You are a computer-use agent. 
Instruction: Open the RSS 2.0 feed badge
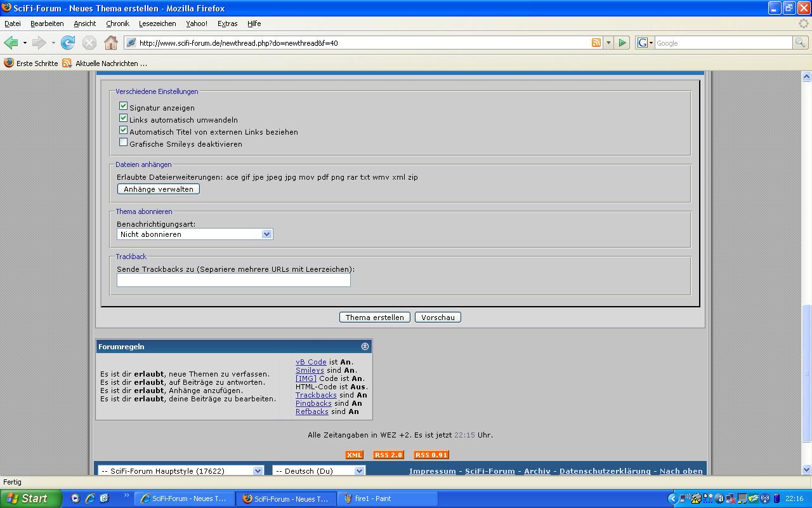point(388,455)
